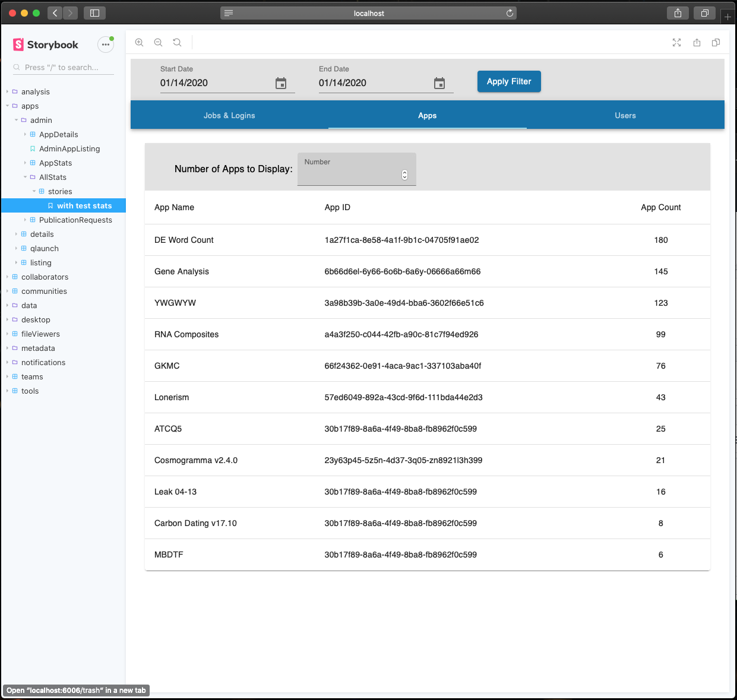Viewport: 737px width, 700px height.
Task: Go full screen using the expand icon
Action: [676, 42]
